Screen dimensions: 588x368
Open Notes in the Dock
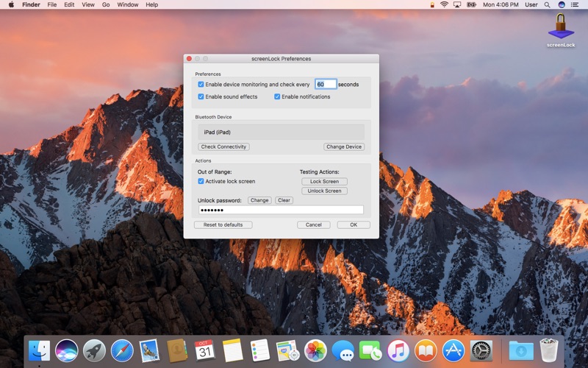(232, 351)
